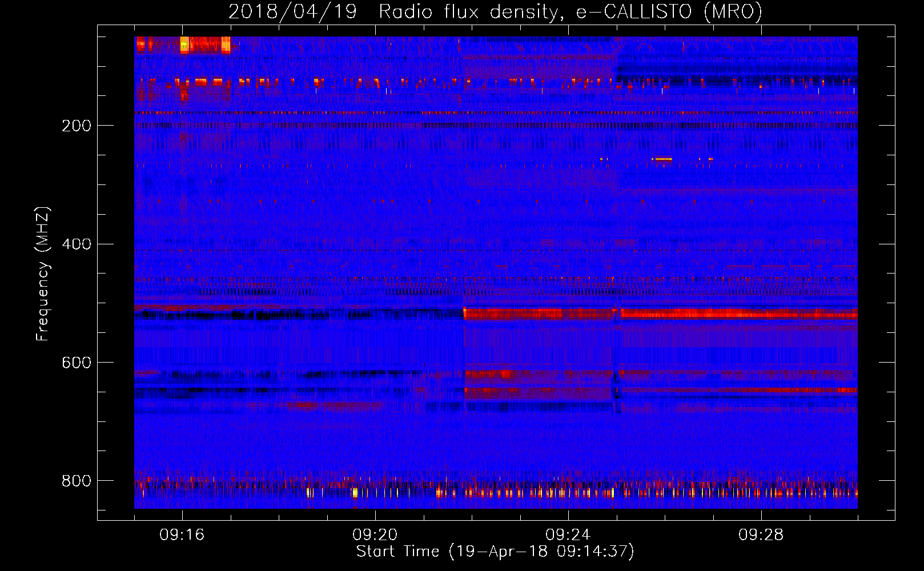Click the 'Frequency (MHZ)' y-axis label
Viewport: 924px width, 571px height.
point(43,274)
